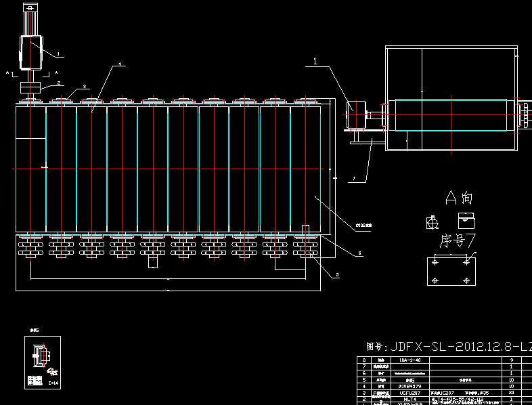Screen dimensions: 532x405
Task: Select the 'UCFU207' cell in parts table
Action: (410, 393)
